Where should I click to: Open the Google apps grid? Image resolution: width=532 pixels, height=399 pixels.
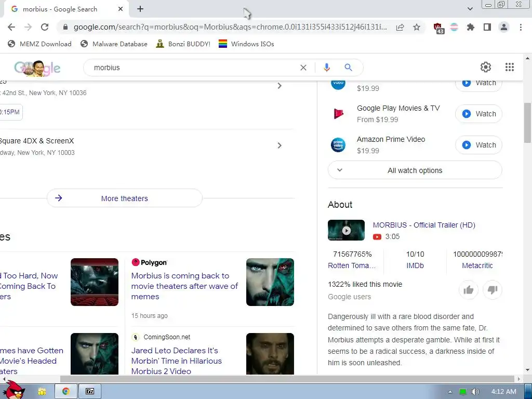pyautogui.click(x=510, y=67)
